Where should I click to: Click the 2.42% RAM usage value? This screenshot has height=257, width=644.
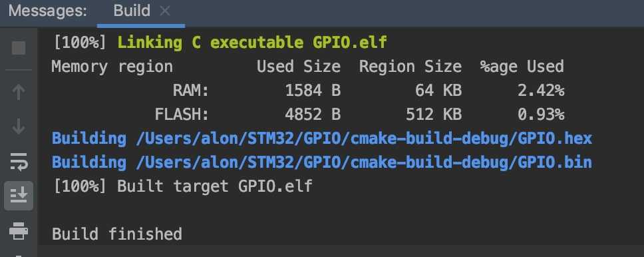(x=541, y=91)
